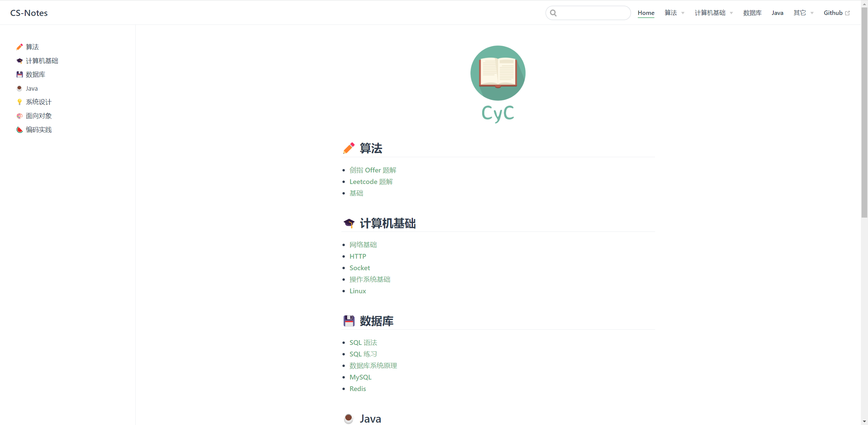Open the 网络基础 link
The width and height of the screenshot is (868, 425).
[363, 245]
